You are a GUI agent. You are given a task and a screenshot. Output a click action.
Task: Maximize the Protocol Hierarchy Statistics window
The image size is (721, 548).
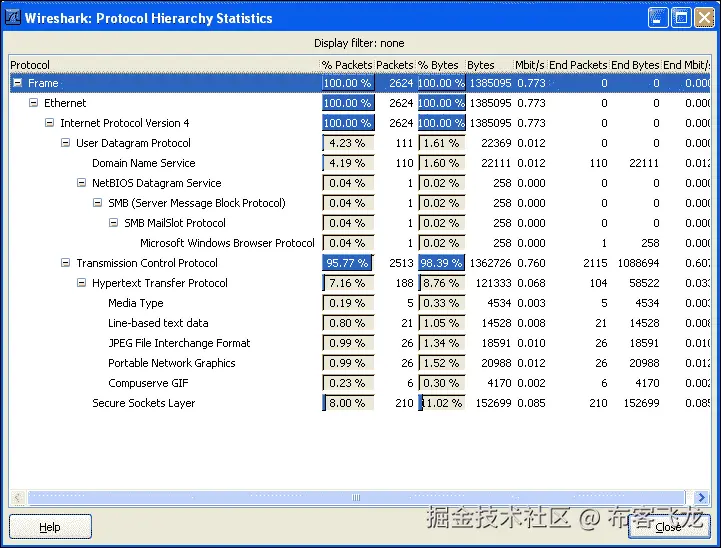point(681,18)
